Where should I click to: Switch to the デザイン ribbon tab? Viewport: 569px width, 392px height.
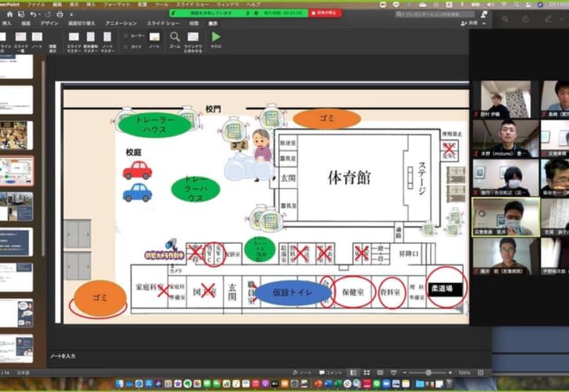(49, 24)
